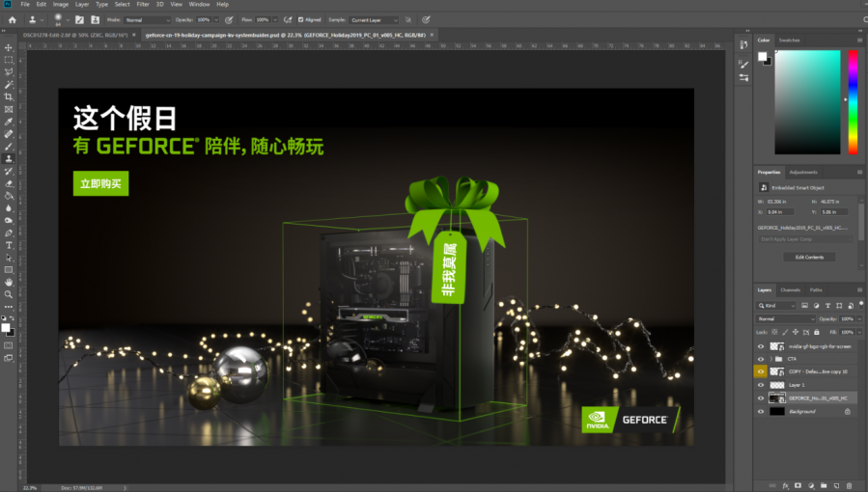
Task: Click the hue slider in Color panel
Action: click(x=853, y=101)
